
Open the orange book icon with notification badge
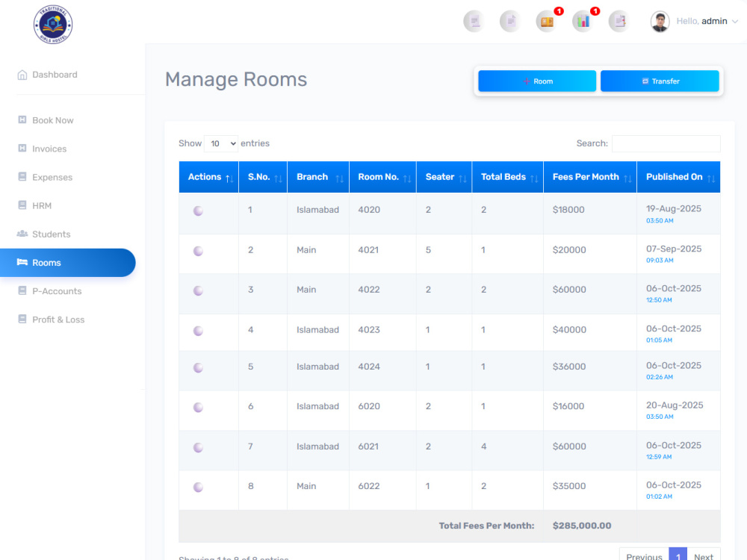coord(547,22)
